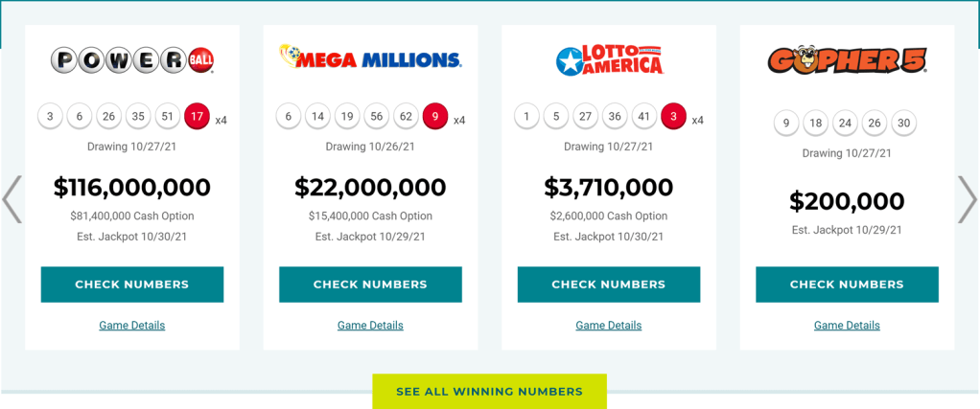Open Lotto America Game Details link
This screenshot has width=980, height=409.
[x=609, y=326]
